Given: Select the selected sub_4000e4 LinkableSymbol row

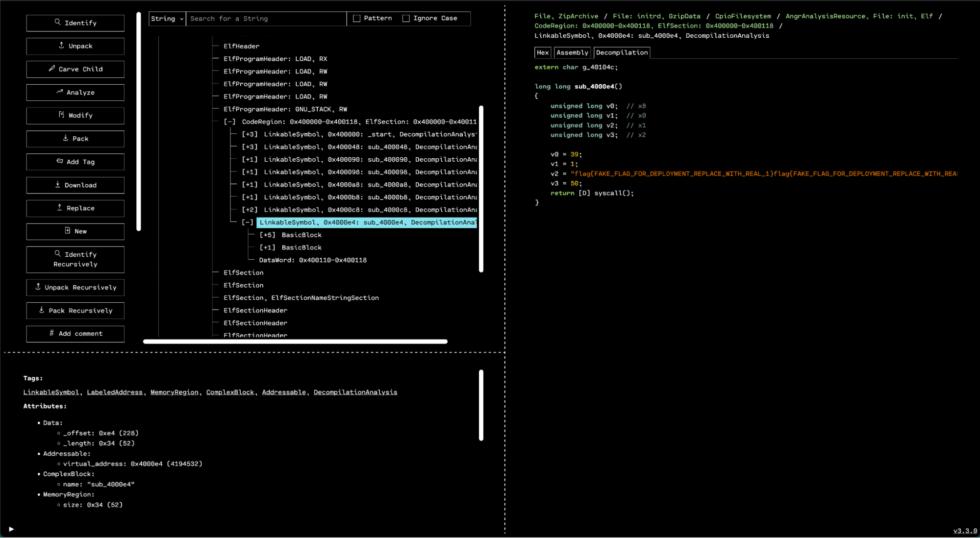Looking at the screenshot, I should [x=367, y=222].
